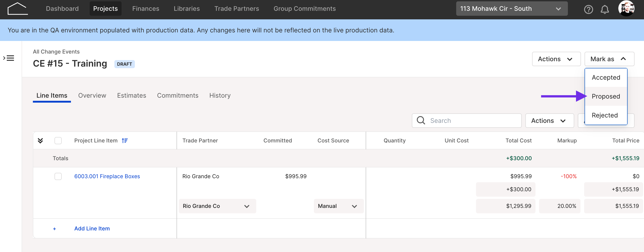The image size is (644, 252).
Task: Open the 6003.001 Fireplace Boxes link
Action: (x=107, y=176)
